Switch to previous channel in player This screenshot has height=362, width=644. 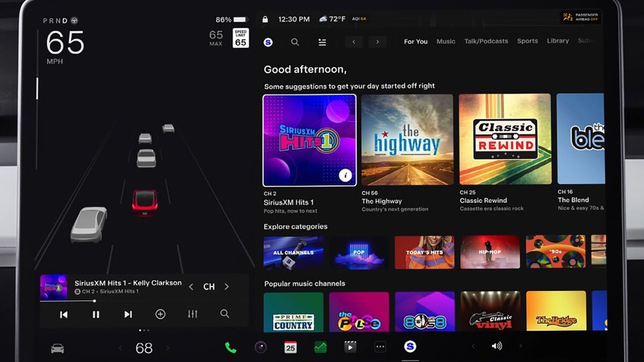click(191, 287)
